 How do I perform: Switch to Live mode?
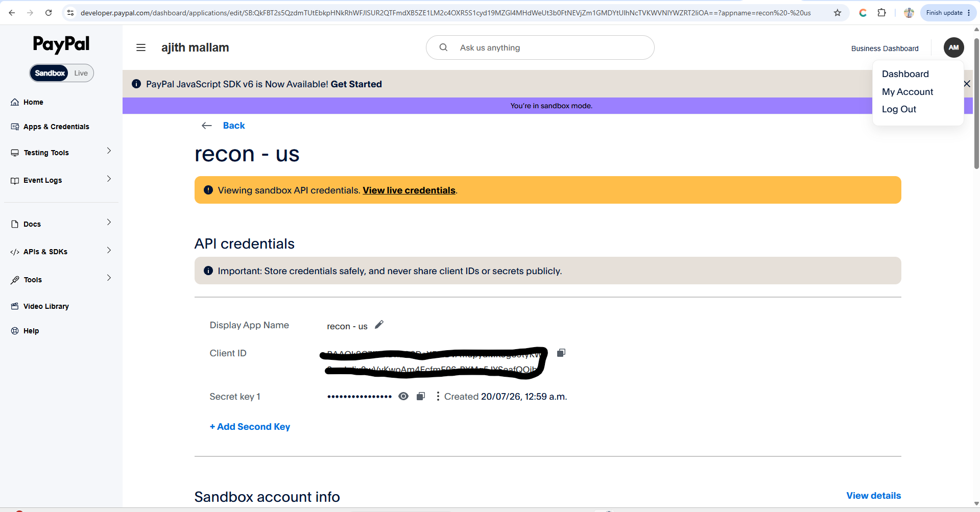point(81,73)
